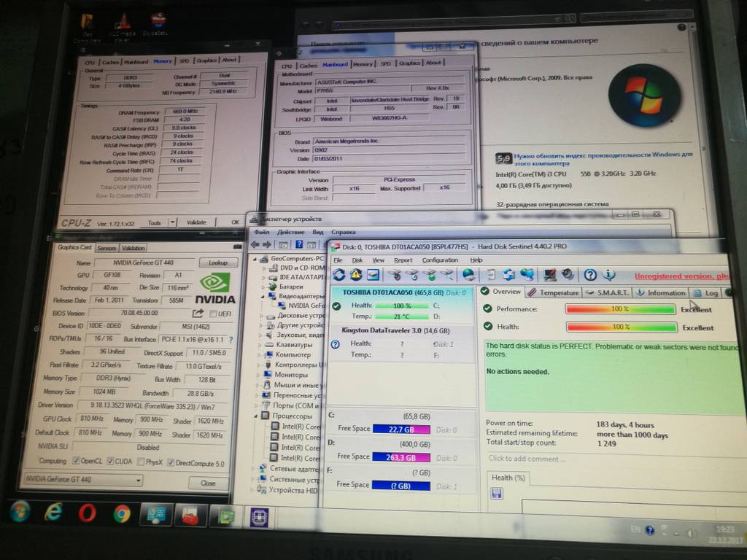Open the Configuration menu in Hard Disk Sentinel
The height and width of the screenshot is (560, 747).
(x=440, y=260)
